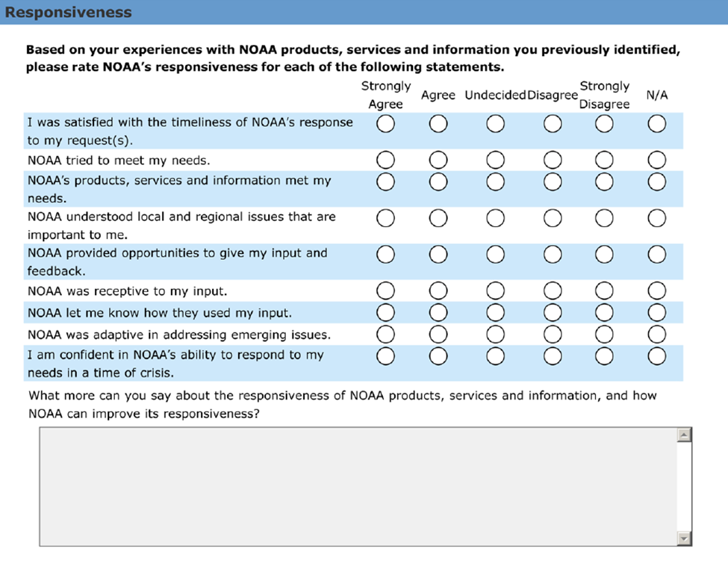Screen dimensions: 728x572
Task: Choose Strongly Agree for understood local regional issues
Action: (x=385, y=218)
